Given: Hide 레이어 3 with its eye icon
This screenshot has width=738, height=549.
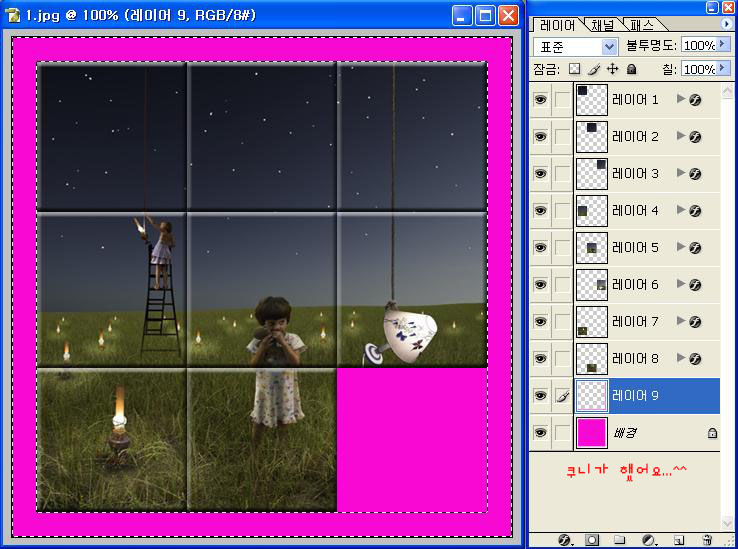Looking at the screenshot, I should [x=540, y=174].
